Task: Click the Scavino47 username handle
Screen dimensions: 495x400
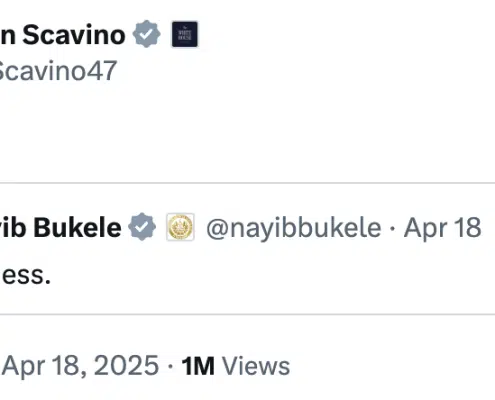Action: tap(58, 71)
